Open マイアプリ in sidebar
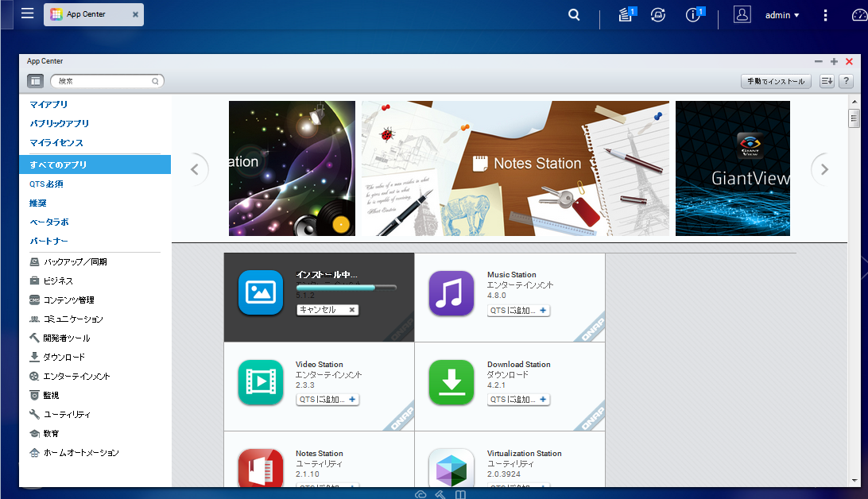The image size is (868, 499). [x=48, y=105]
